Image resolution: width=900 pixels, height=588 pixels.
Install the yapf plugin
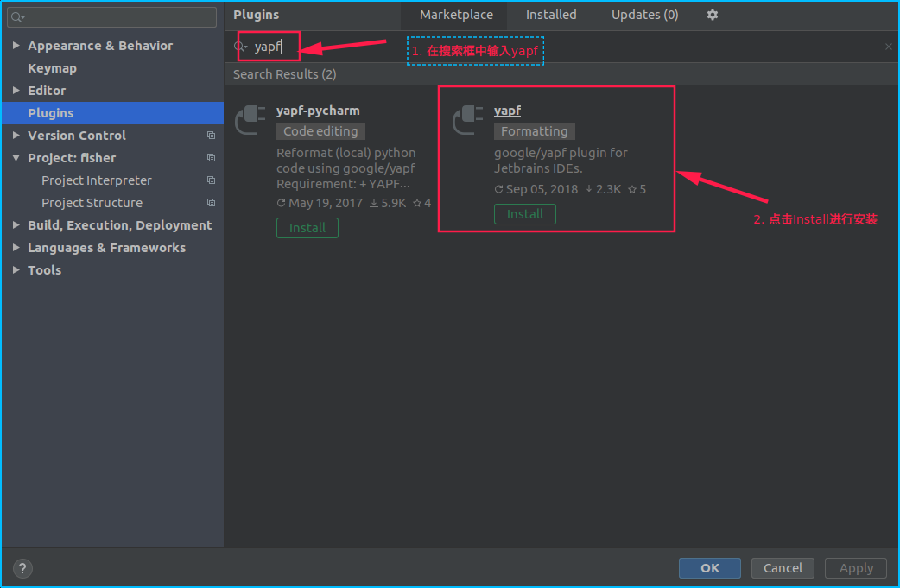click(524, 213)
